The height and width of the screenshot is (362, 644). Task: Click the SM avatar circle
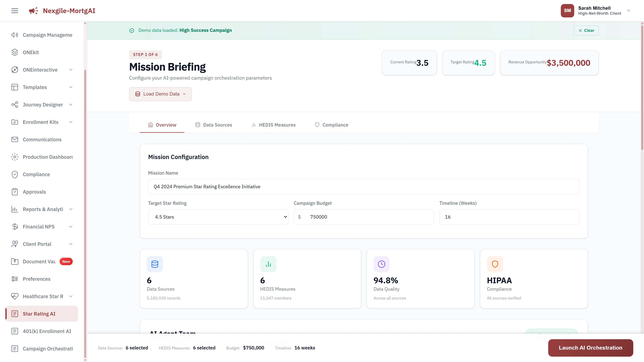[x=567, y=11]
